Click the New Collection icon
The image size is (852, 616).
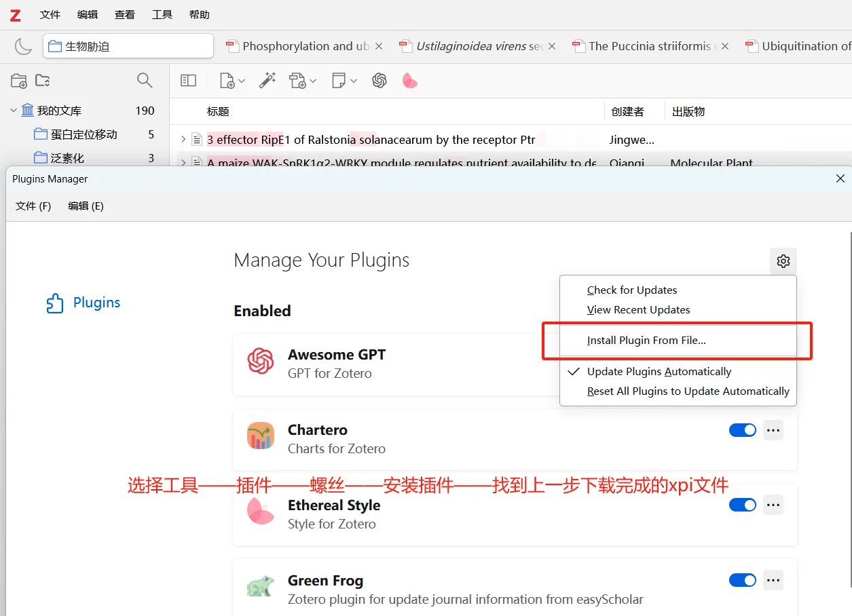click(19, 80)
